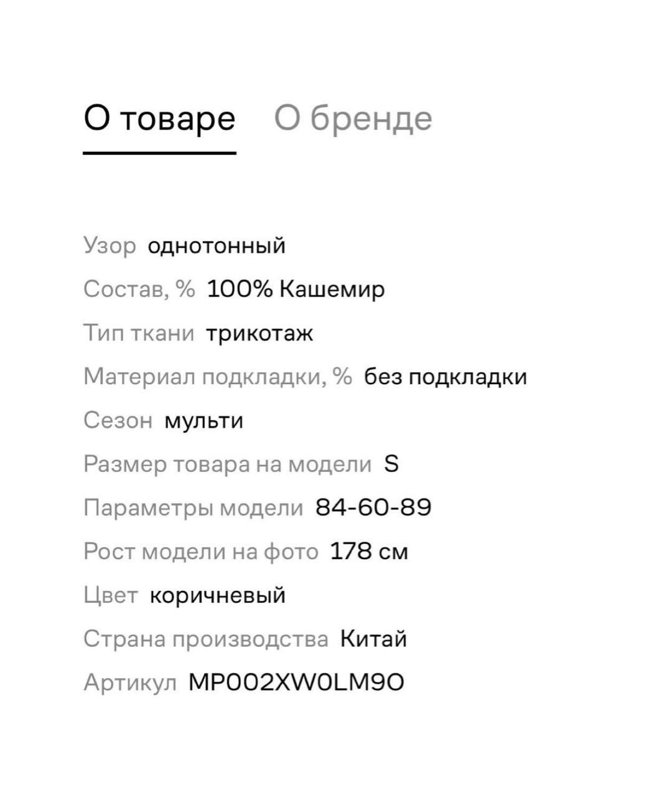
Task: Click the "Состав, %" label
Action: coord(138,288)
